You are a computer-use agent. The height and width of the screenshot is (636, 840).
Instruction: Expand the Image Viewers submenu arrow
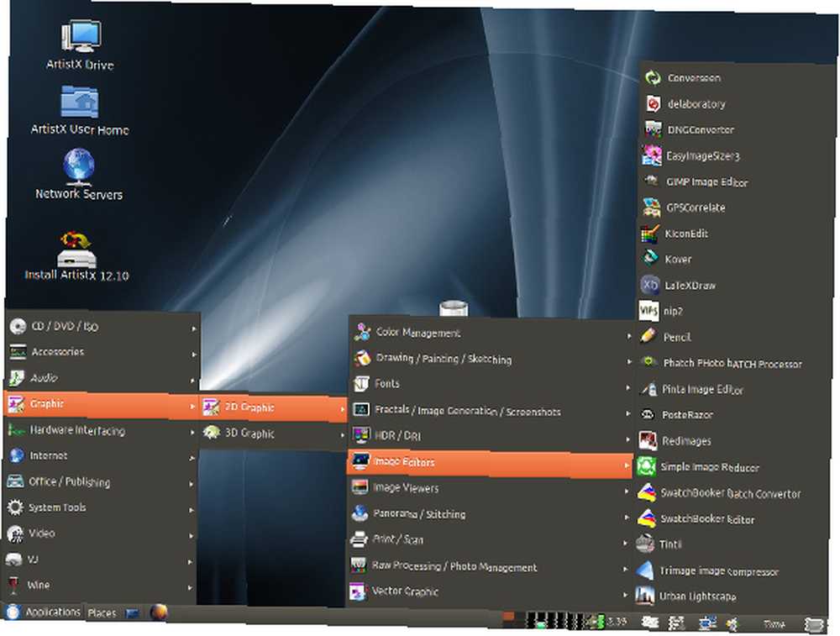point(627,491)
